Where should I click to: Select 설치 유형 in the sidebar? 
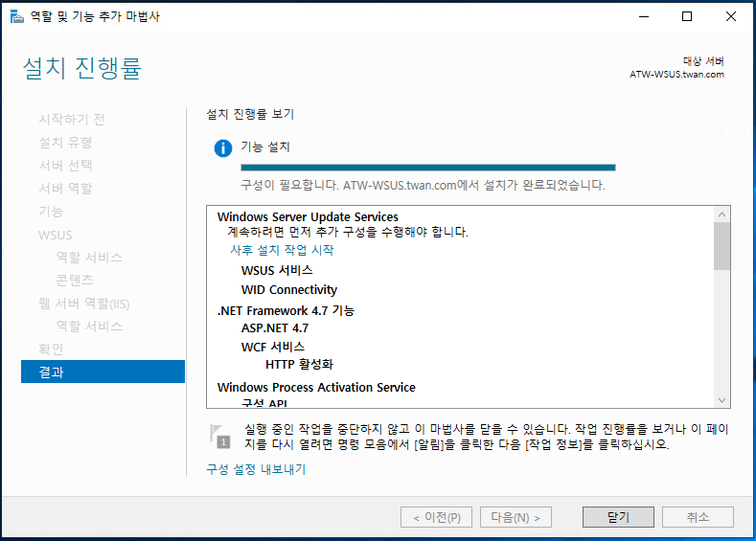pyautogui.click(x=65, y=142)
